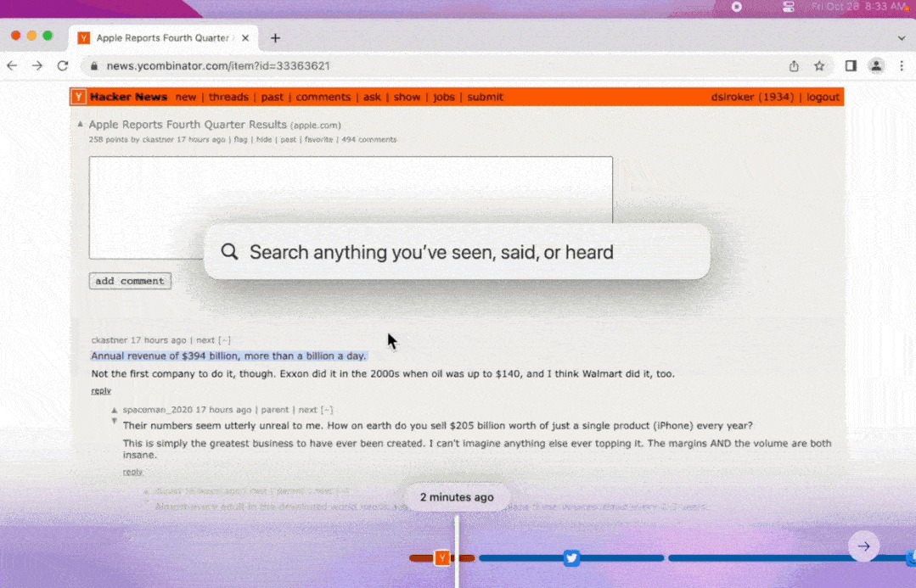Collapse ckastner's comment thread
This screenshot has width=916, height=588.
point(224,340)
